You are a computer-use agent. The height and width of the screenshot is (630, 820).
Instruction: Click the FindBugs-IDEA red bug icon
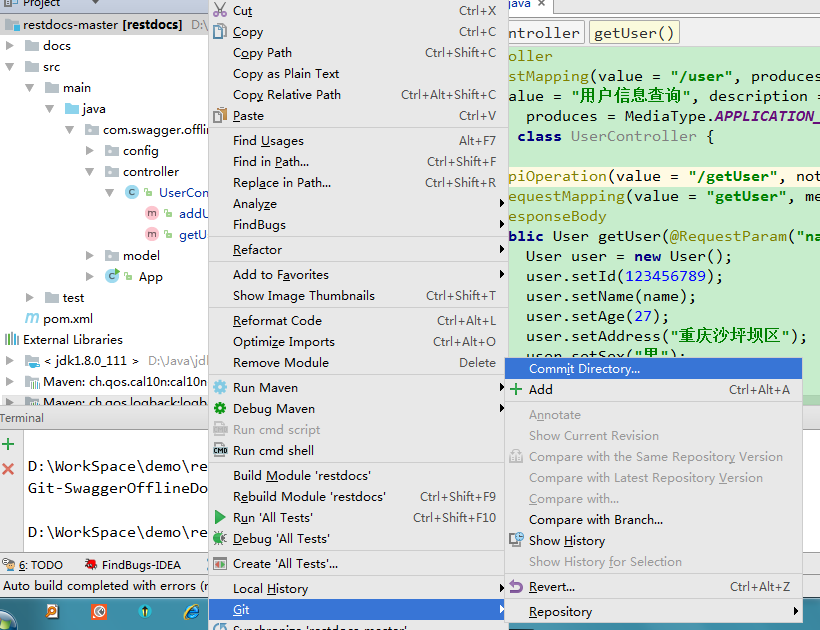pyautogui.click(x=91, y=564)
